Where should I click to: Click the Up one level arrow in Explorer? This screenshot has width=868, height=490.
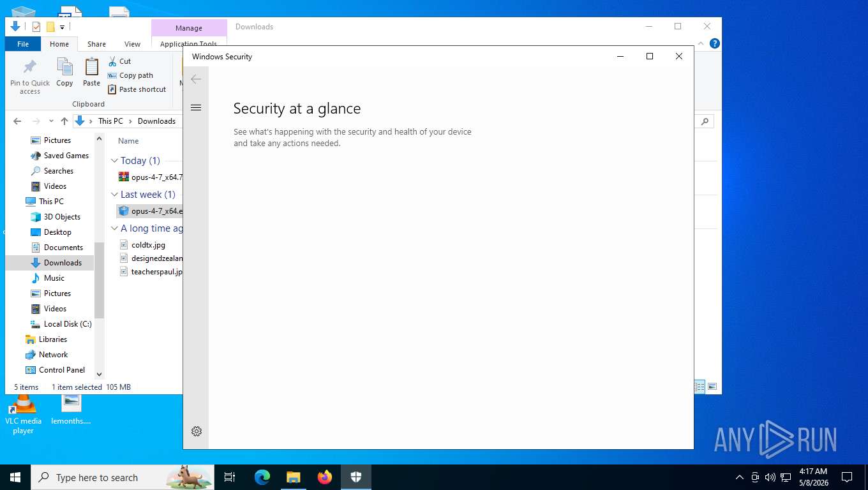click(64, 121)
